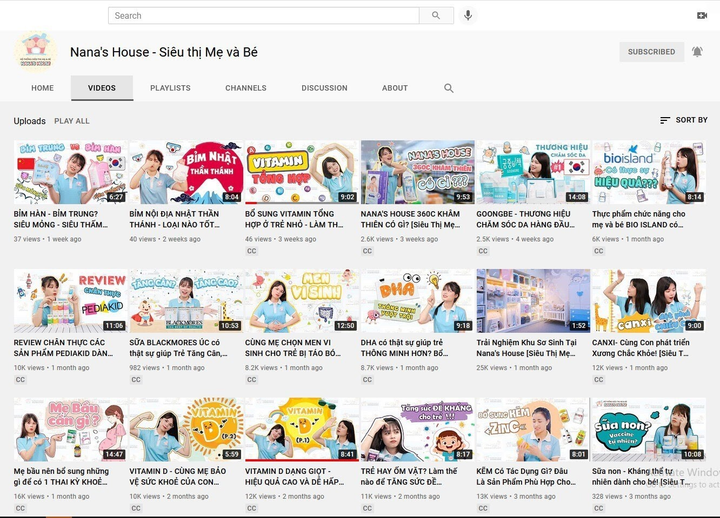Open the Canxi video thumbnail

click(649, 301)
